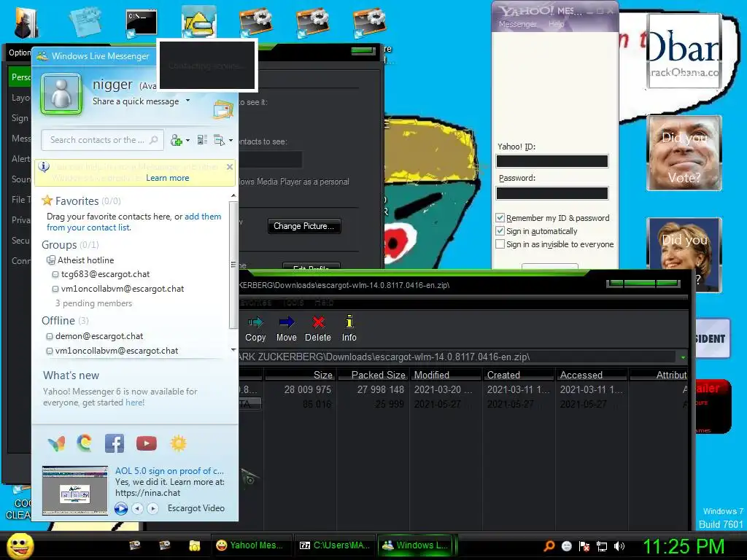
Task: Skip to next Escargot video
Action: click(152, 508)
